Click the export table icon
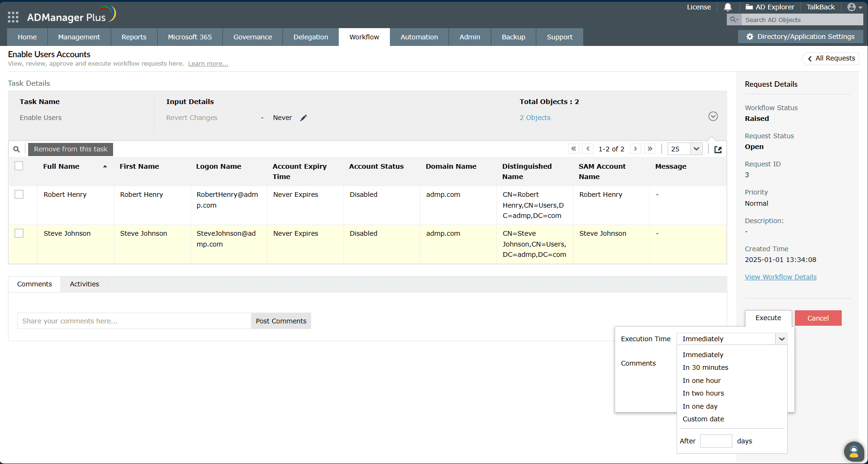The width and height of the screenshot is (868, 464). (718, 150)
